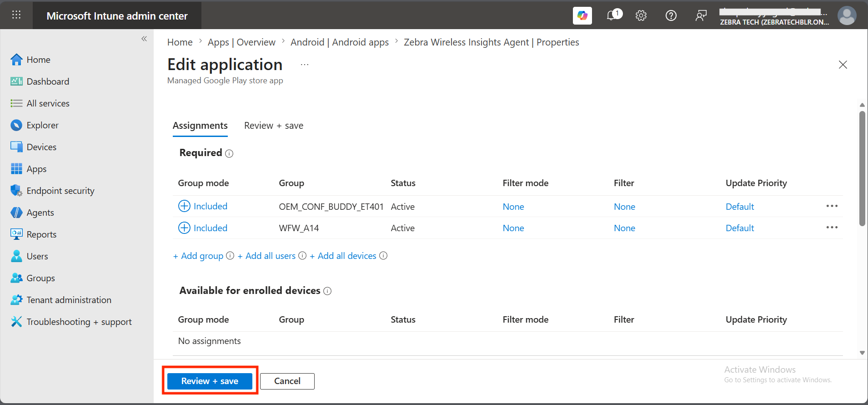The height and width of the screenshot is (405, 868).
Task: Click the No assignments text
Action: (x=209, y=341)
